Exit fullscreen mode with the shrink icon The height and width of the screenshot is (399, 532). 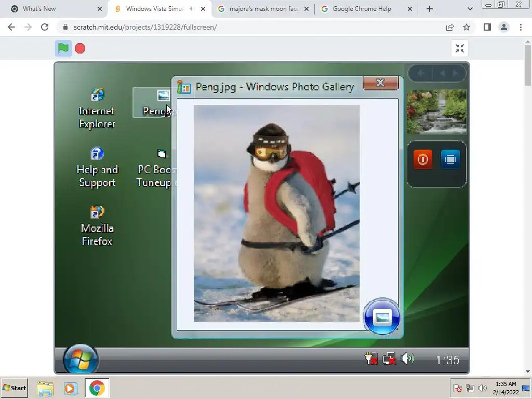pos(460,48)
